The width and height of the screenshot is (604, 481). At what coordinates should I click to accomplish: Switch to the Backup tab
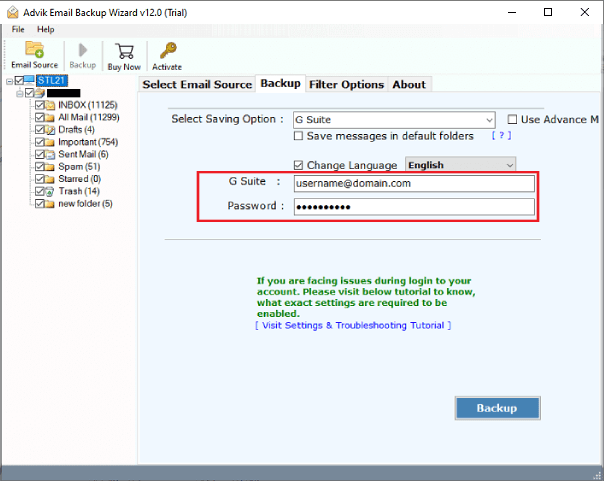coord(280,83)
